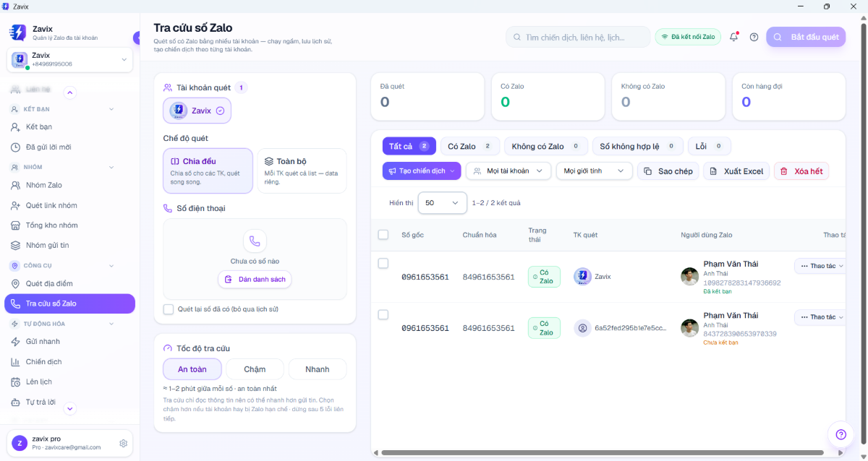Tick the checkbox of the Chưa kết bạn row
The height and width of the screenshot is (461, 868).
tap(383, 314)
